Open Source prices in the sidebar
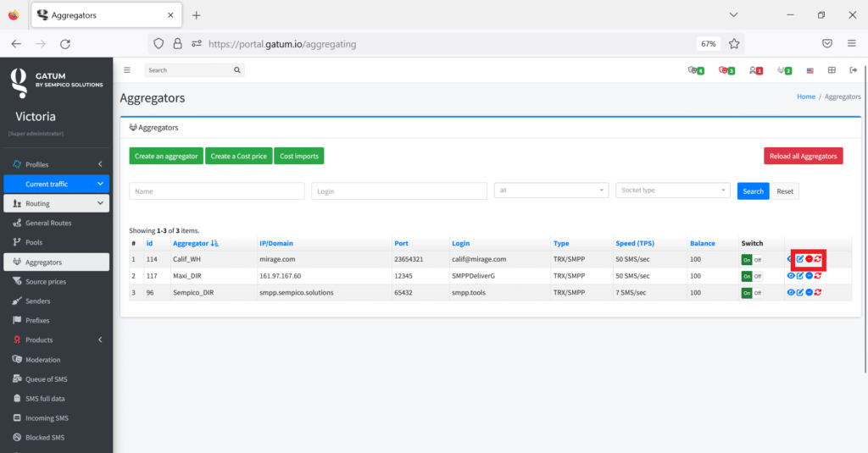This screenshot has height=453, width=868. [46, 281]
